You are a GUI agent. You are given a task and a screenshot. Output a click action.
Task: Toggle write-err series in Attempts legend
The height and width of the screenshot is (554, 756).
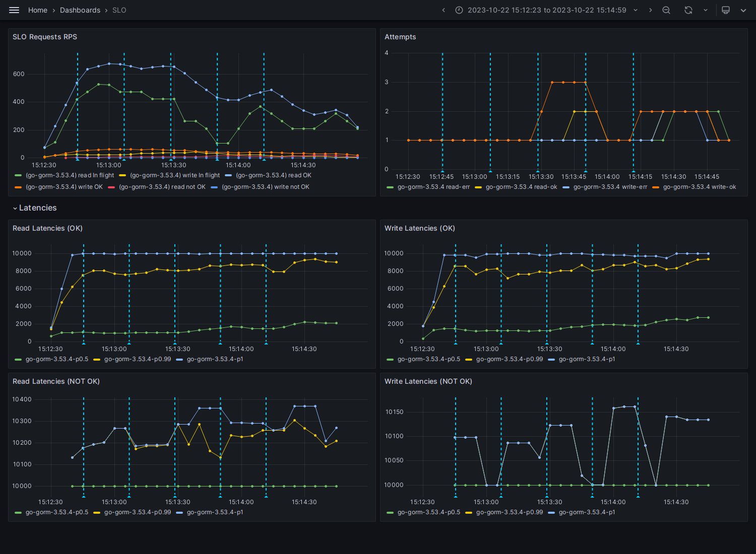tap(610, 187)
